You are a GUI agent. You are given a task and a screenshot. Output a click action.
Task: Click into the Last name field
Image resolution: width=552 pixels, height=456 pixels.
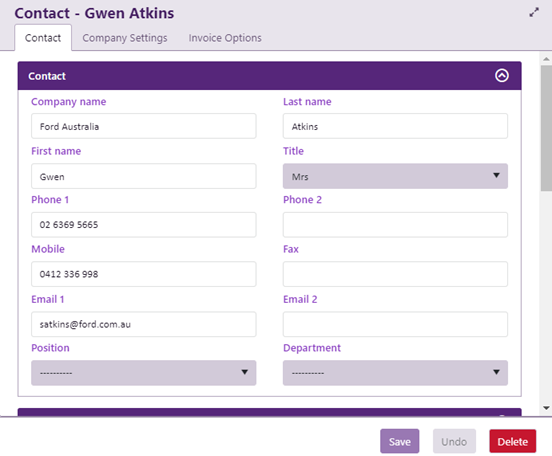coord(395,126)
